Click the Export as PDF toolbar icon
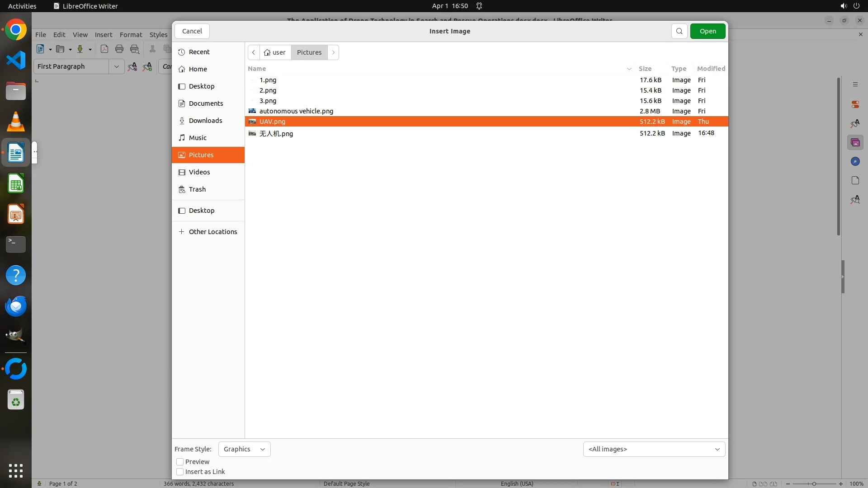This screenshot has height=488, width=868. [104, 49]
